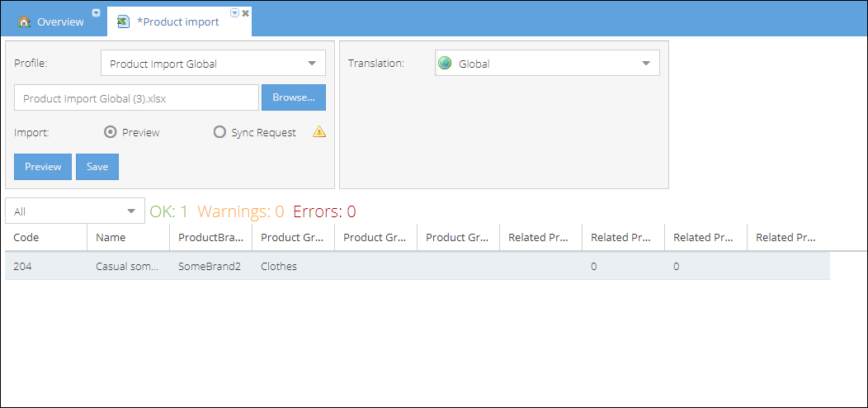Click the Save button
Screen dimensions: 868x408
pos(97,167)
